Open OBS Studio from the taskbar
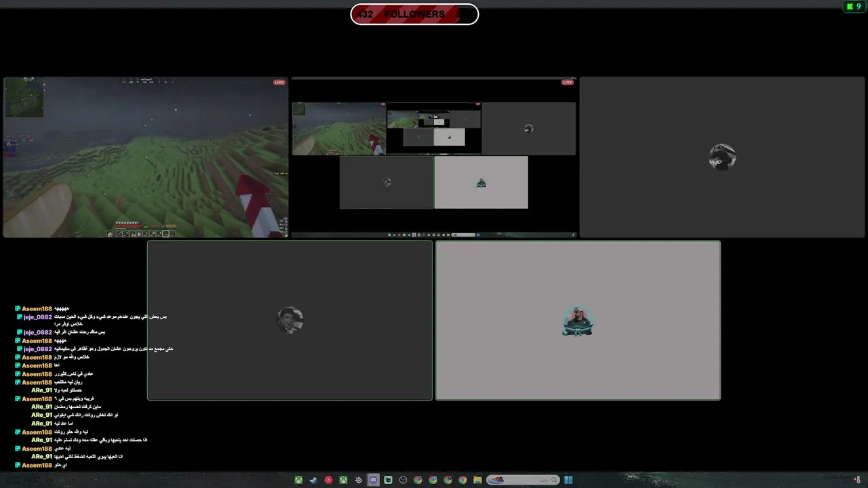This screenshot has width=868, height=488. [x=403, y=480]
